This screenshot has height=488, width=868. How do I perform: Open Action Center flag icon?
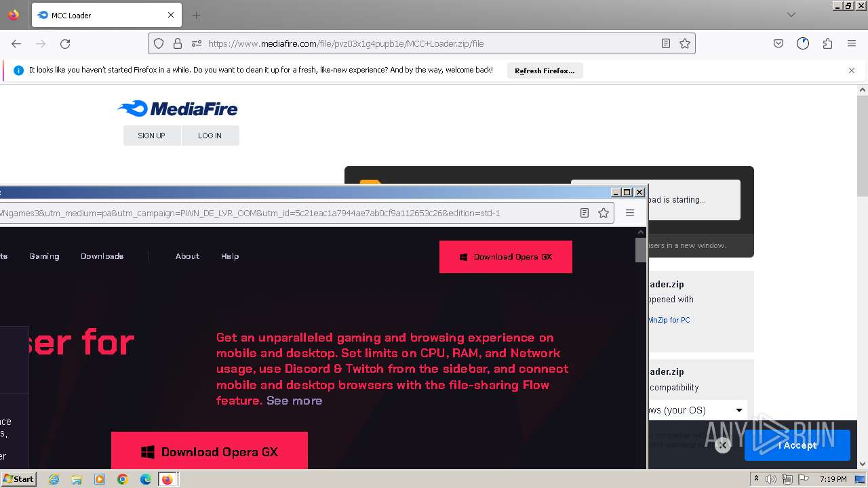[804, 479]
